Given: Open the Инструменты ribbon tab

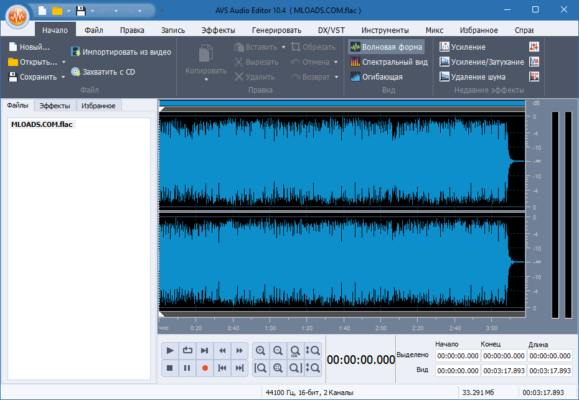Looking at the screenshot, I should [385, 30].
